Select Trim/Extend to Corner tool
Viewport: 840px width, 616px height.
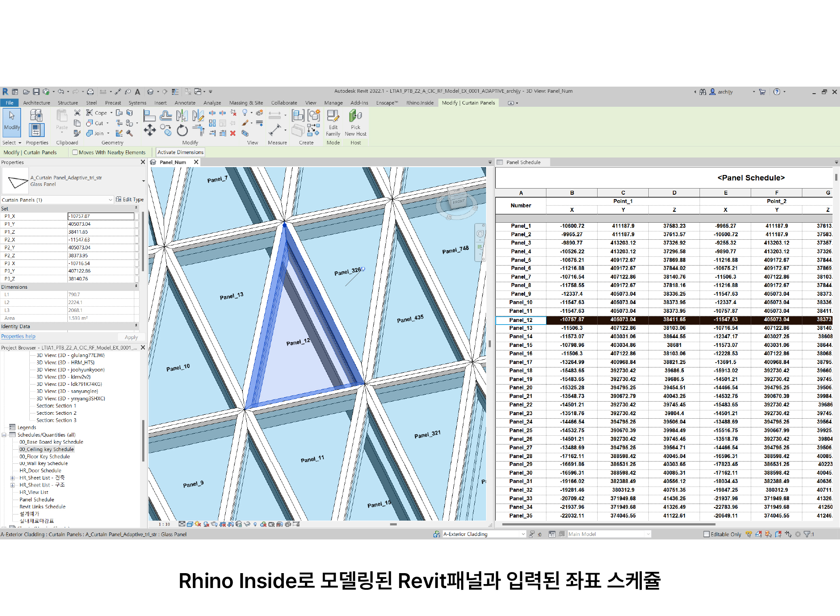[198, 130]
